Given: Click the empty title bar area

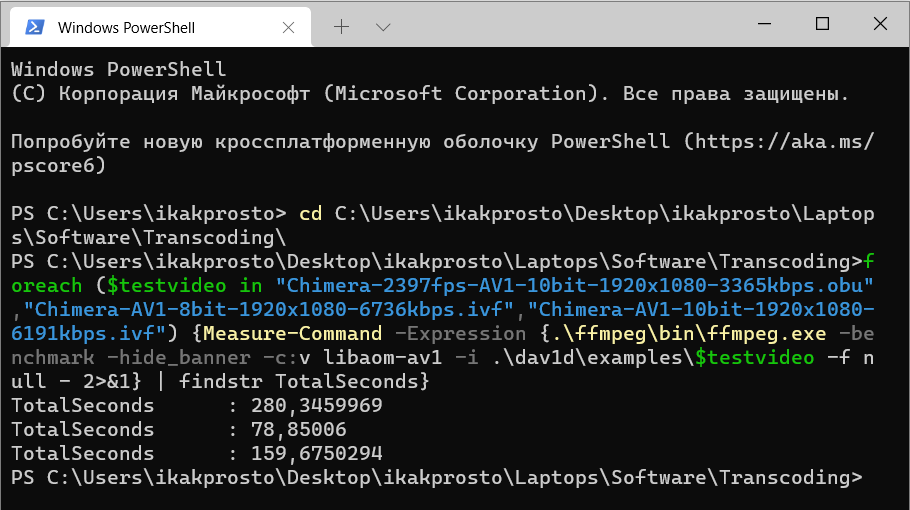Looking at the screenshot, I should coord(569,24).
